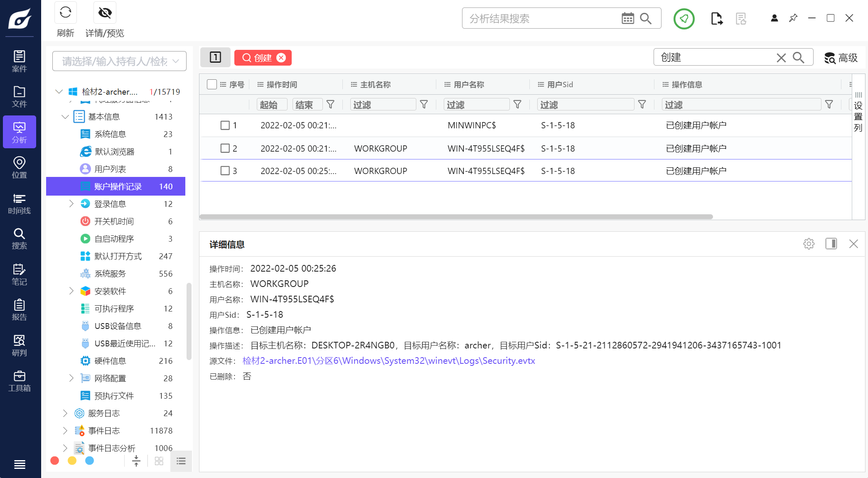This screenshot has width=868, height=478.
Task: Click the Refresh (刷新) icon
Action: (65, 13)
